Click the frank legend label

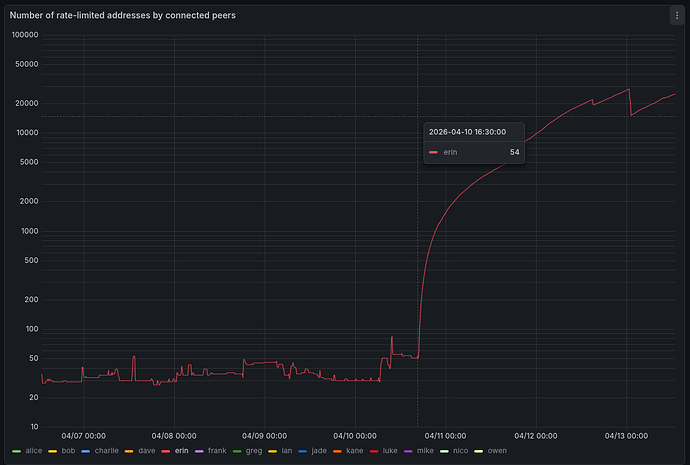(218, 451)
